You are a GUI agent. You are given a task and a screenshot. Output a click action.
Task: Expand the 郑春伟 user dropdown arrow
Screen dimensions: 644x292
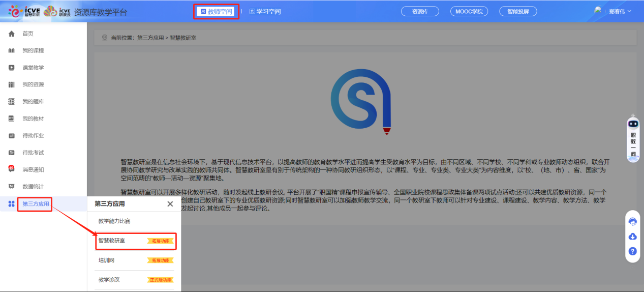click(630, 11)
